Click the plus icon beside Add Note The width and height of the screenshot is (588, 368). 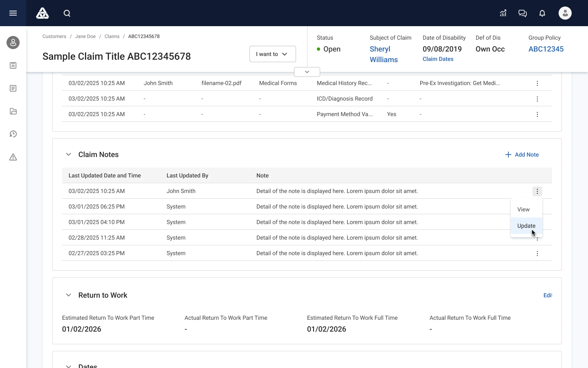pos(508,155)
